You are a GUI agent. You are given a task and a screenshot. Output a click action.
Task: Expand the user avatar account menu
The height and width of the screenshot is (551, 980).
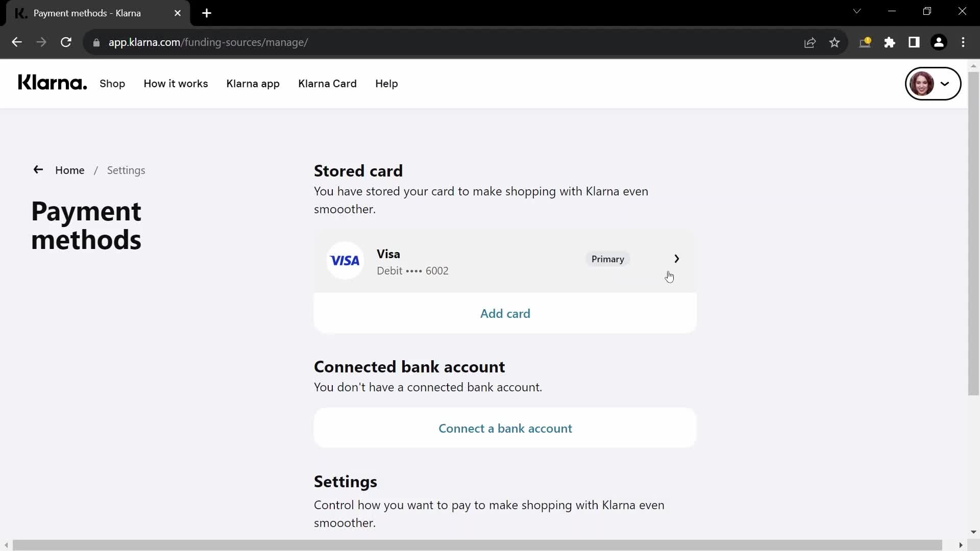pyautogui.click(x=933, y=84)
